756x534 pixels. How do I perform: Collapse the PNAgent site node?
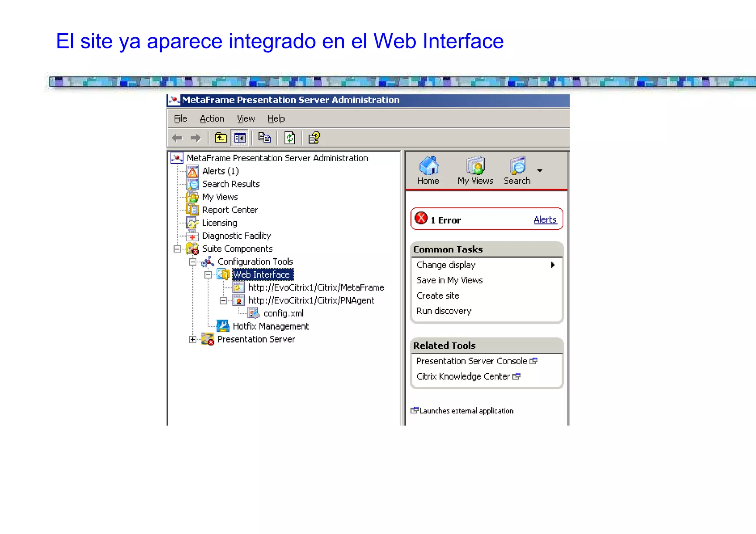(x=223, y=301)
